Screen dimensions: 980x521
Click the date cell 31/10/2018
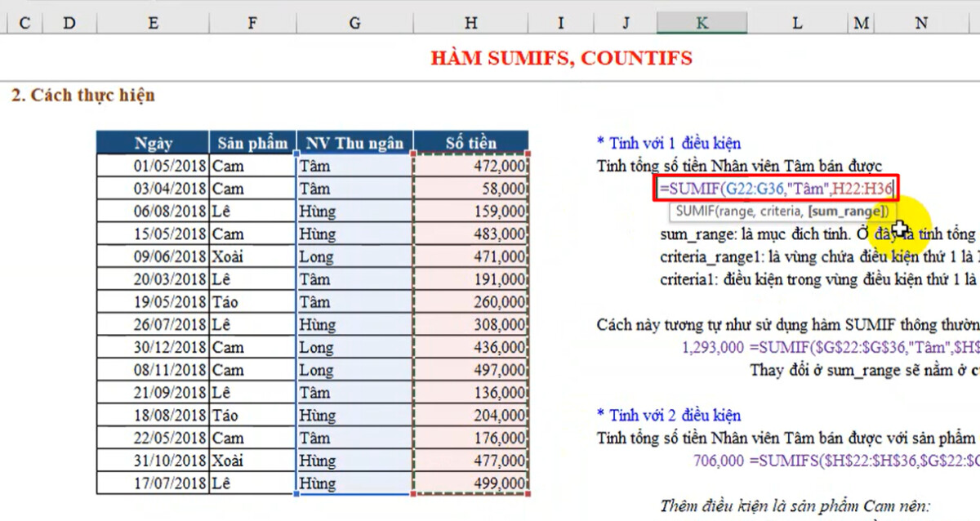(x=153, y=461)
